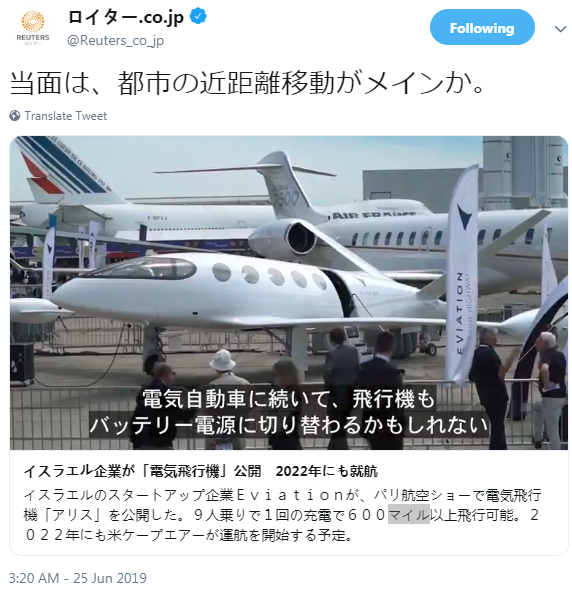Click the subtitle 電気自動車に続いて、飛行機も in video
572x592 pixels.
[289, 399]
